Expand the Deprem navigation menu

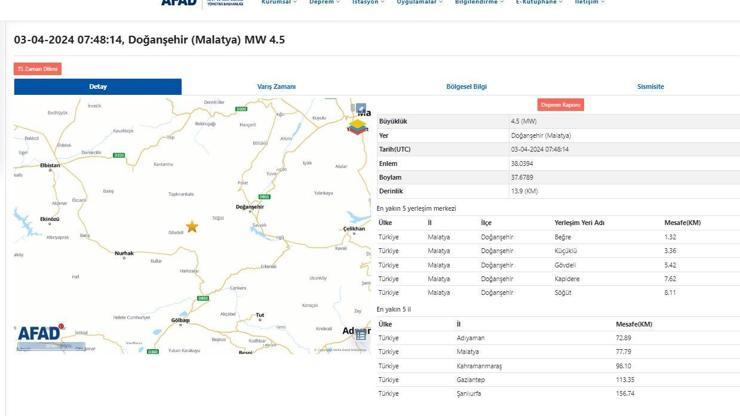(324, 2)
